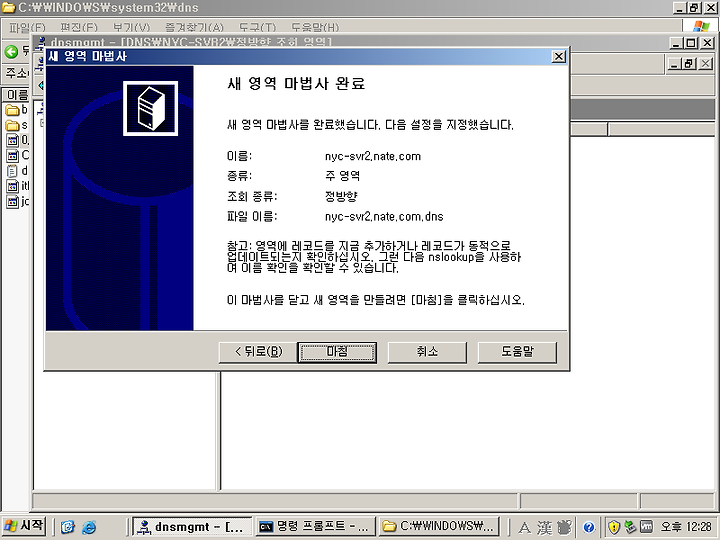Click the 漢 Hanja conversion icon

point(545,528)
